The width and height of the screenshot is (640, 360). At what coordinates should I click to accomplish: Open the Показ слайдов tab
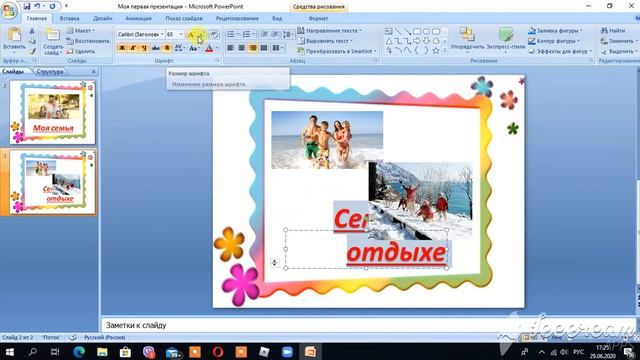tap(184, 18)
